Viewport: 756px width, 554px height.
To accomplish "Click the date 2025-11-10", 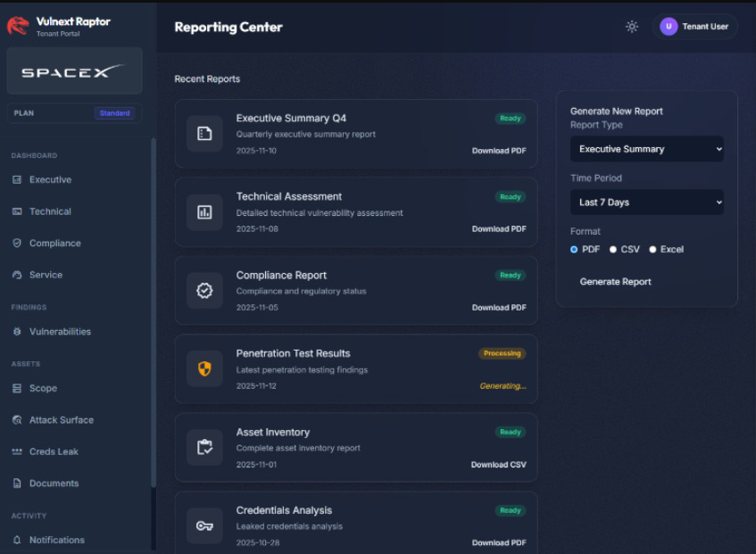I will click(x=256, y=151).
